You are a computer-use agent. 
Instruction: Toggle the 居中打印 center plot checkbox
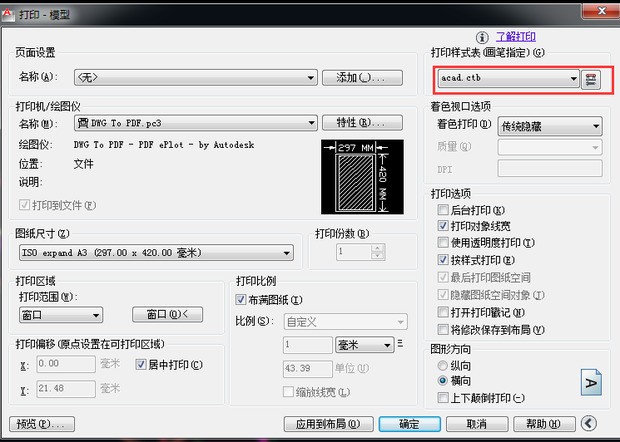click(141, 364)
